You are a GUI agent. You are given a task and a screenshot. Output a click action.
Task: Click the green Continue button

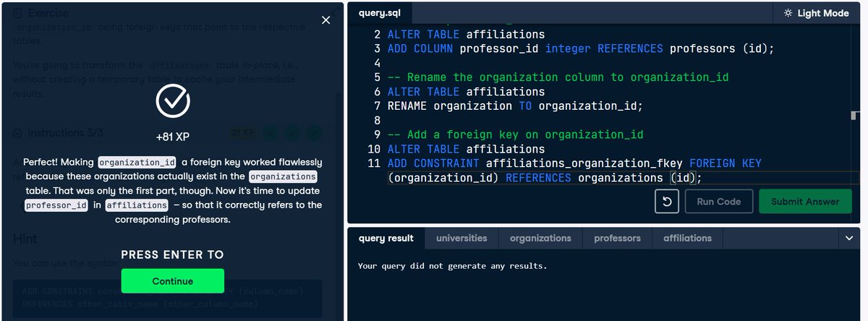click(172, 281)
